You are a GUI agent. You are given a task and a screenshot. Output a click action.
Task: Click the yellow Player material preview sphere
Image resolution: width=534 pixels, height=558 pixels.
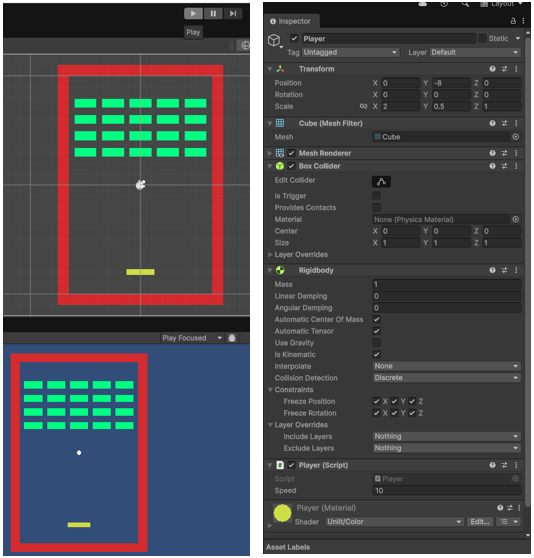[282, 513]
